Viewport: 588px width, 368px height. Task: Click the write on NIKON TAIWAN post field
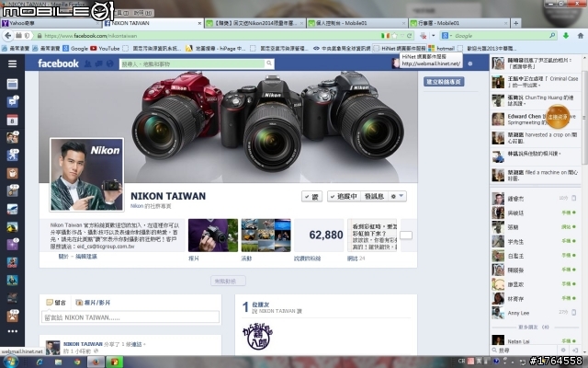tap(130, 317)
